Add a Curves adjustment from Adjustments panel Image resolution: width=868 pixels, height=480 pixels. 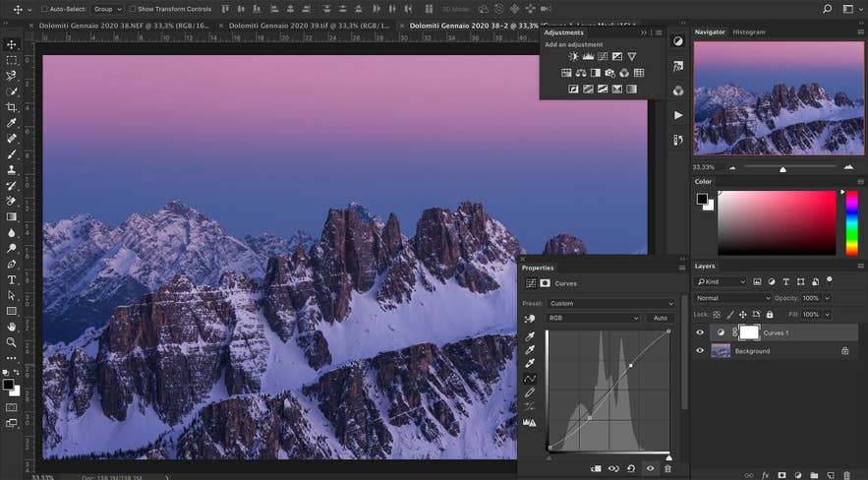(x=603, y=56)
